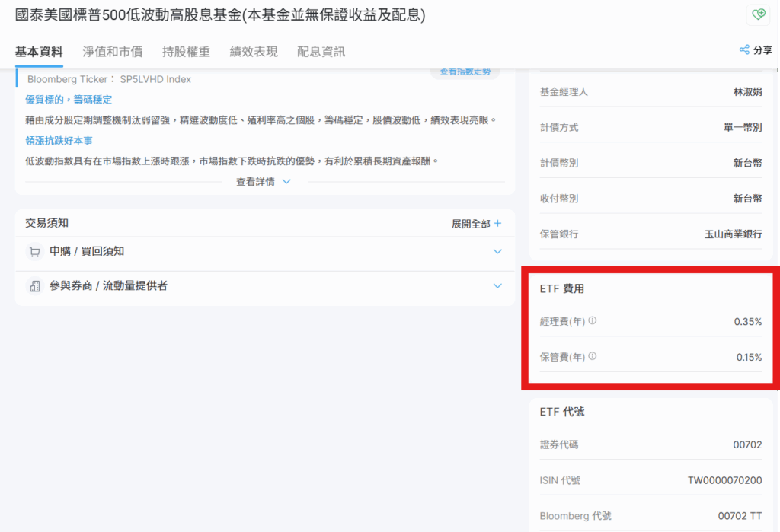780x532 pixels.
Task: Open the 績效表現 tab
Action: [x=254, y=52]
